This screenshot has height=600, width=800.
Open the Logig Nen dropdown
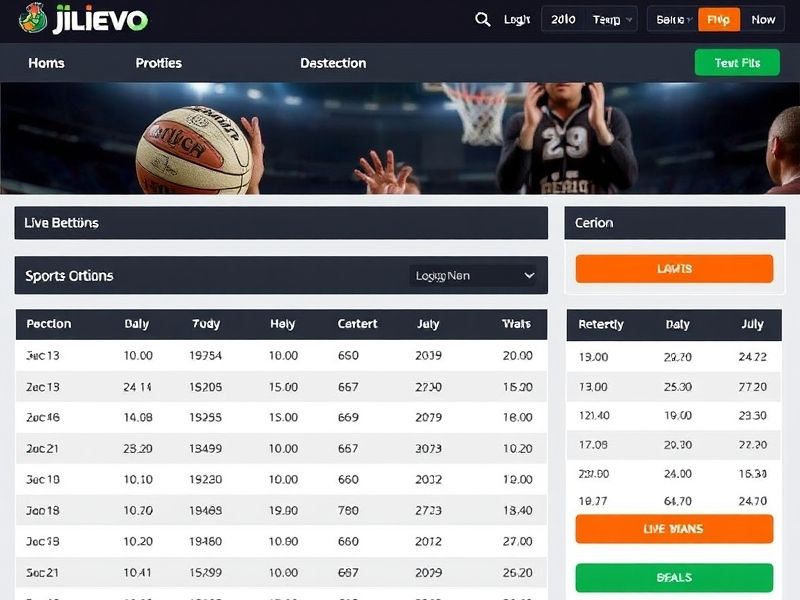click(473, 276)
